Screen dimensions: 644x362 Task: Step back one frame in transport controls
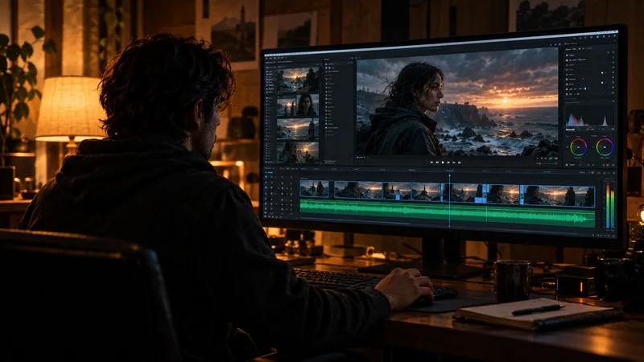pyautogui.click(x=437, y=162)
